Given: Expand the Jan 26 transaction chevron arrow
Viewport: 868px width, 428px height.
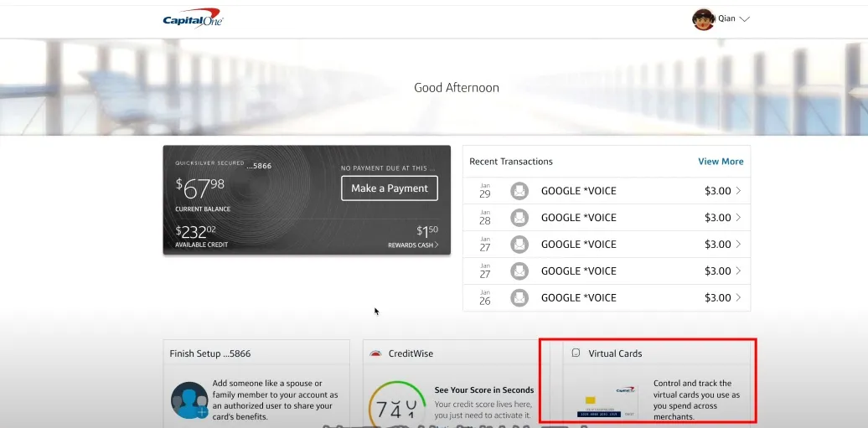Looking at the screenshot, I should click(x=738, y=297).
